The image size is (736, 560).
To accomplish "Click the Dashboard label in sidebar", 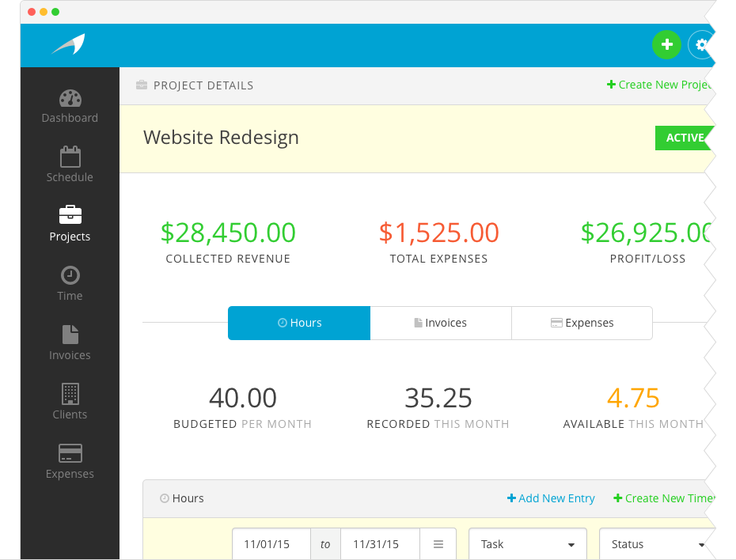I will pos(70,118).
